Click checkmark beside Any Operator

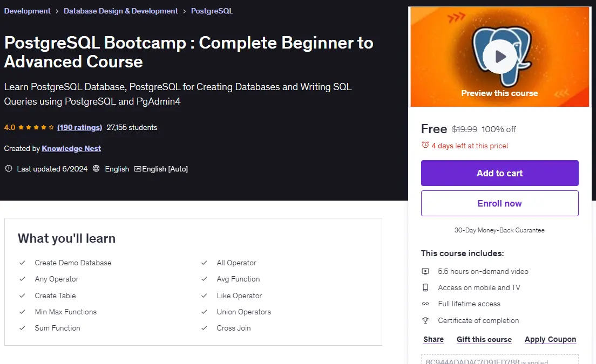tap(22, 279)
